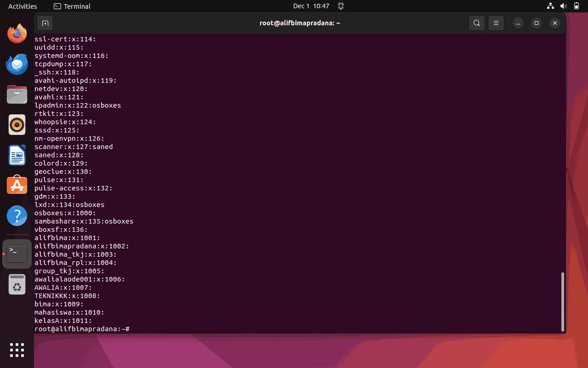Click the line lxd:x:134:osboxes
The width and height of the screenshot is (588, 368).
69,205
